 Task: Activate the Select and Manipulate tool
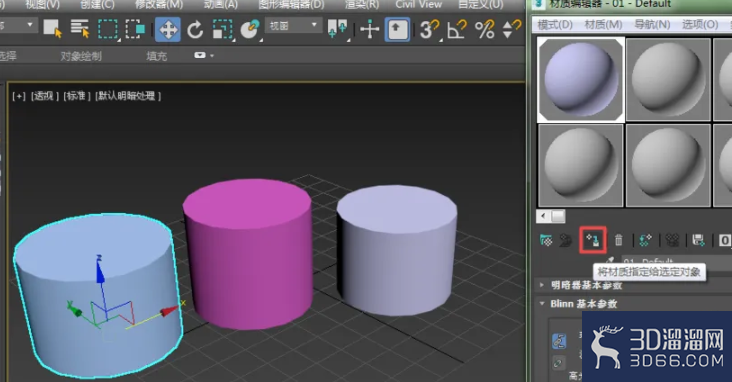tap(369, 29)
